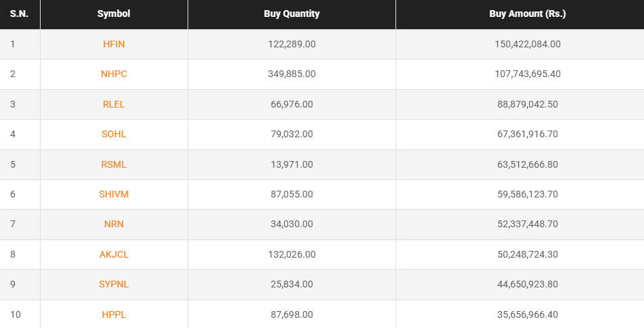
Task: Open the SOHL symbol link
Action: [x=114, y=134]
